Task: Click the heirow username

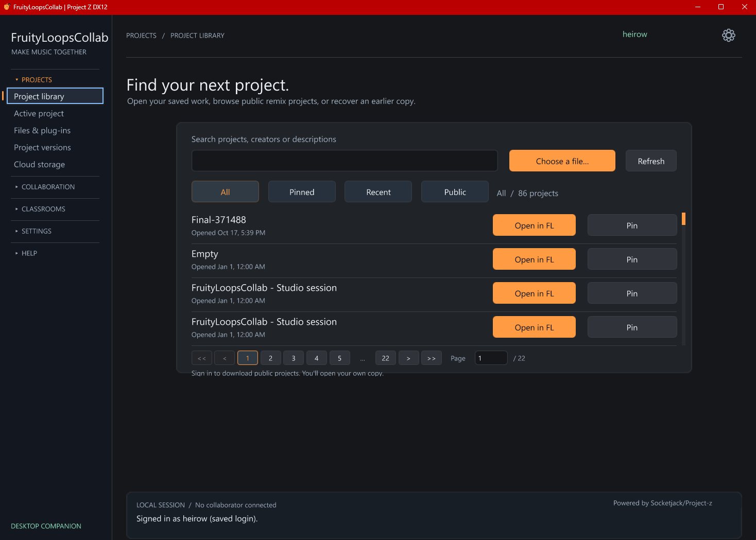Action: point(634,34)
